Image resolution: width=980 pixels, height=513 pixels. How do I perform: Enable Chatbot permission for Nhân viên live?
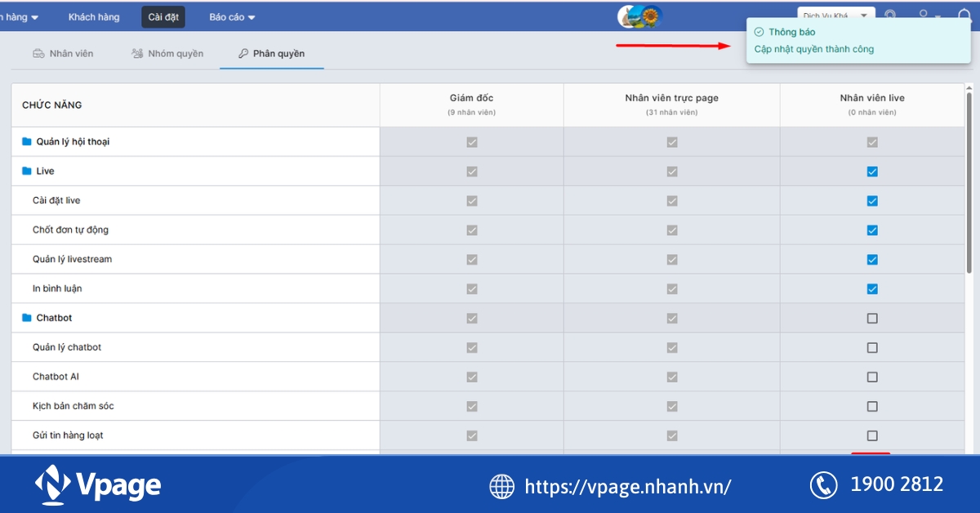click(x=871, y=318)
